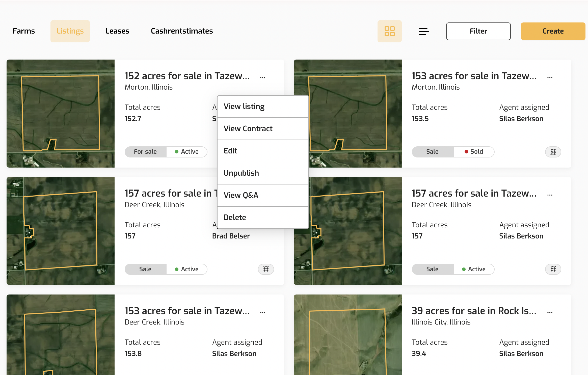Open three-dot menu on 153 acres Morton listing
This screenshot has height=375, width=588.
(550, 77)
